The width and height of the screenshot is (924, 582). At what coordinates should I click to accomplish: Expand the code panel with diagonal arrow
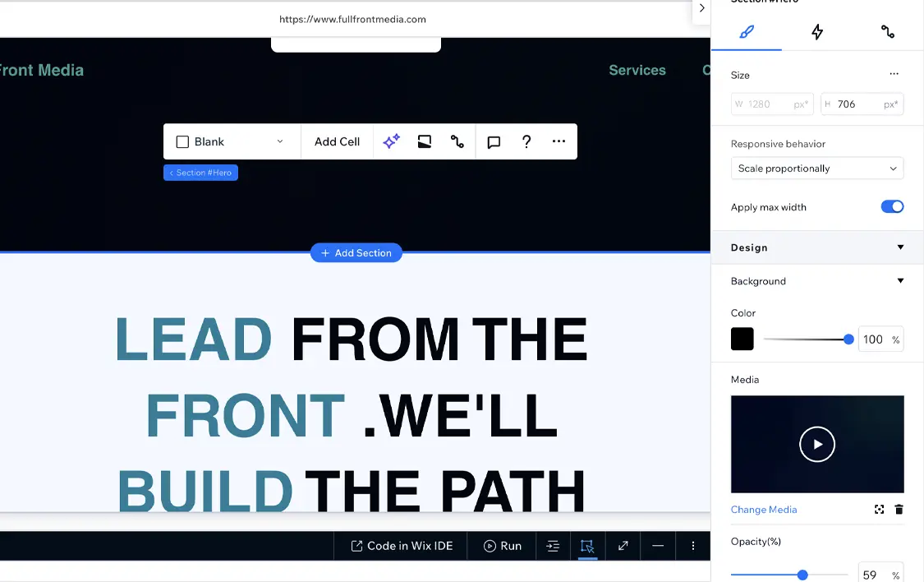[x=623, y=546]
